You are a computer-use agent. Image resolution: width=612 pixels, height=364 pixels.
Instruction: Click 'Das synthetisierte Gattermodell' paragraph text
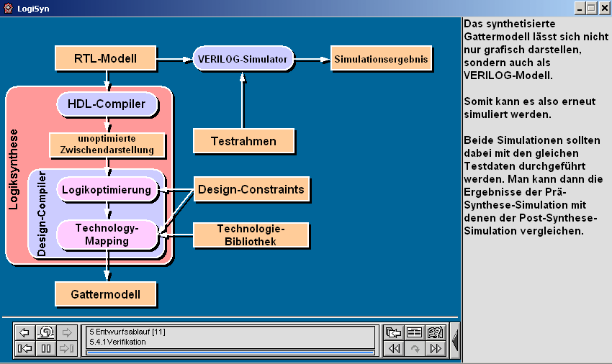coord(536,50)
